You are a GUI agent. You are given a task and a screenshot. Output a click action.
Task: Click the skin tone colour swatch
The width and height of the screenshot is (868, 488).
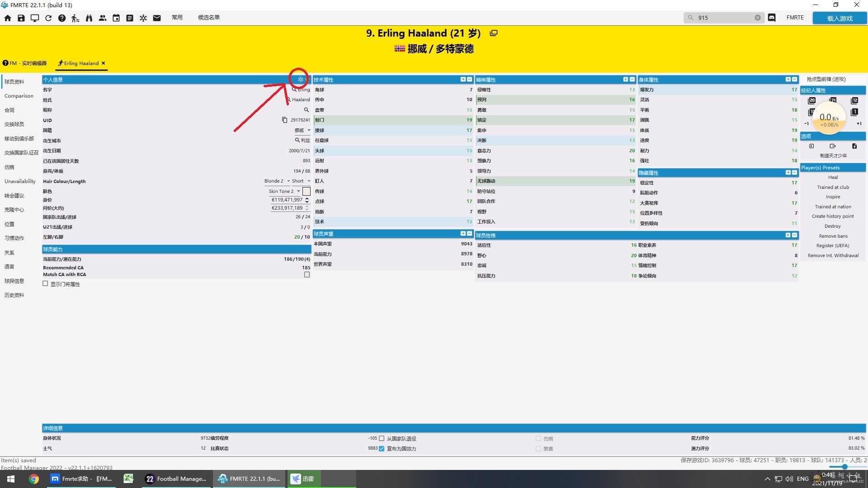coord(307,191)
